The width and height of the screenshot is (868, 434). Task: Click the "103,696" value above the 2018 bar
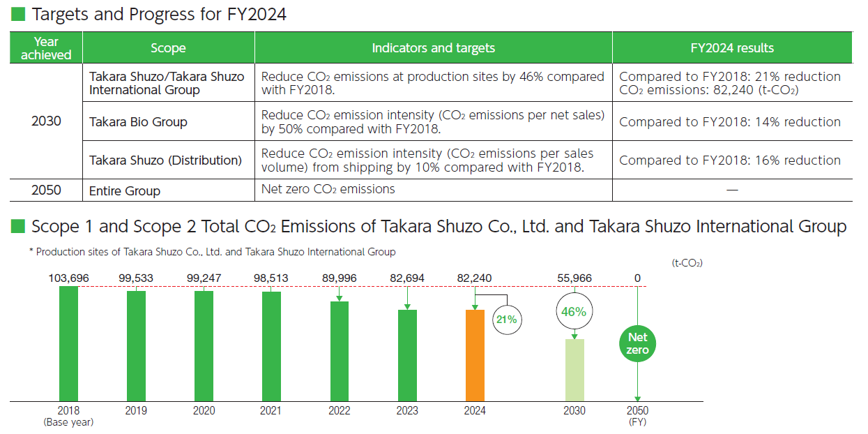pyautogui.click(x=68, y=278)
